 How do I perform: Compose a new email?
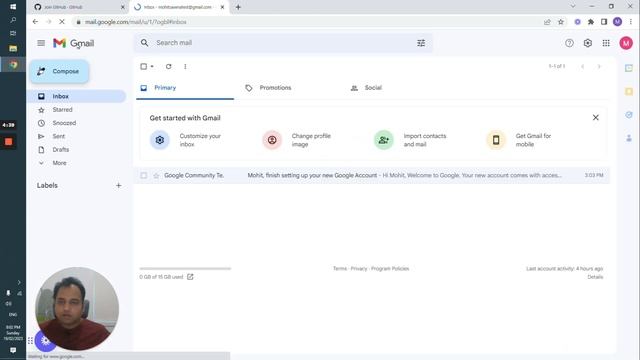(59, 71)
